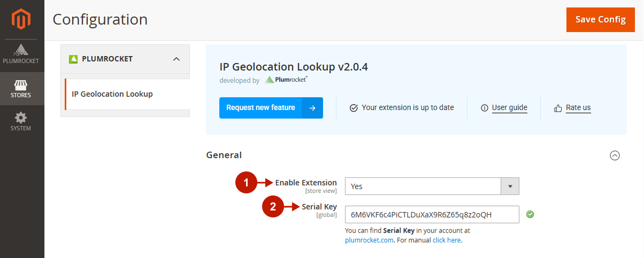Open the Stores sidebar menu

(22, 88)
